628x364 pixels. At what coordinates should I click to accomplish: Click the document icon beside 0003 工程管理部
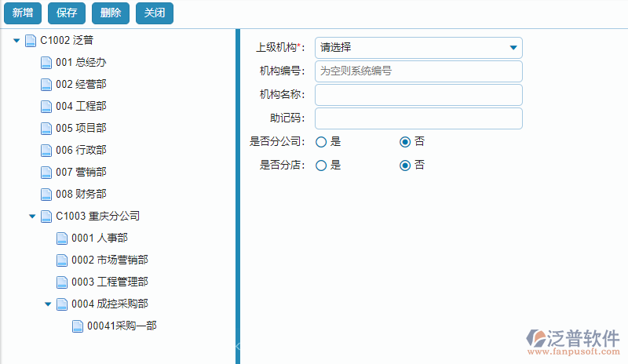coord(62,282)
